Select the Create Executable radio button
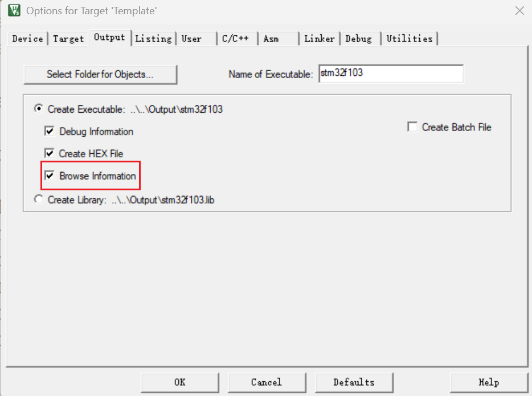 click(x=39, y=109)
